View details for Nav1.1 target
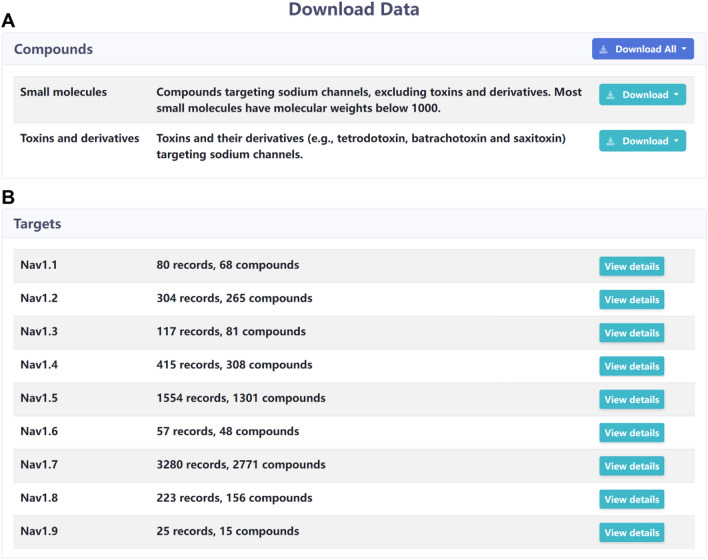The height and width of the screenshot is (560, 708). (x=631, y=266)
